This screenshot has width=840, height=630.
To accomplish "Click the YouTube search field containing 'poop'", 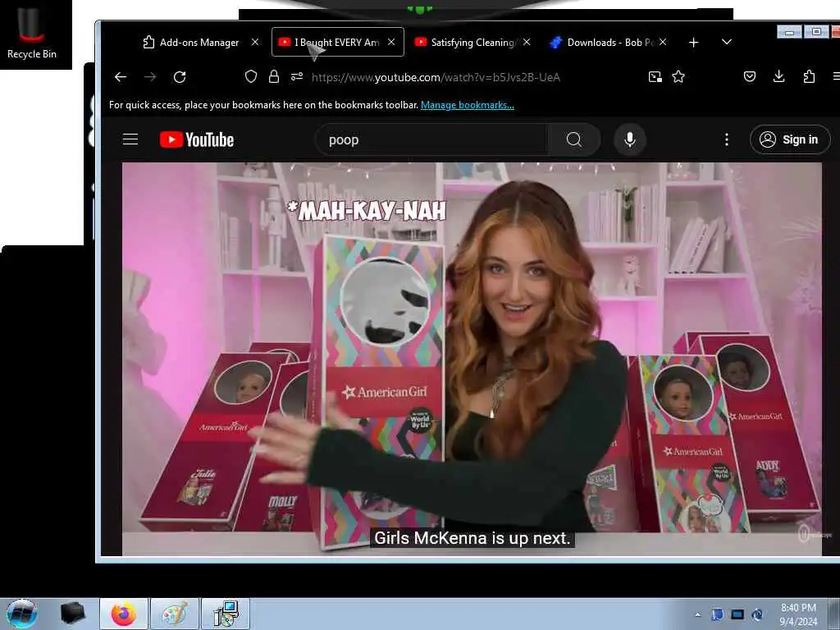I will pyautogui.click(x=431, y=139).
